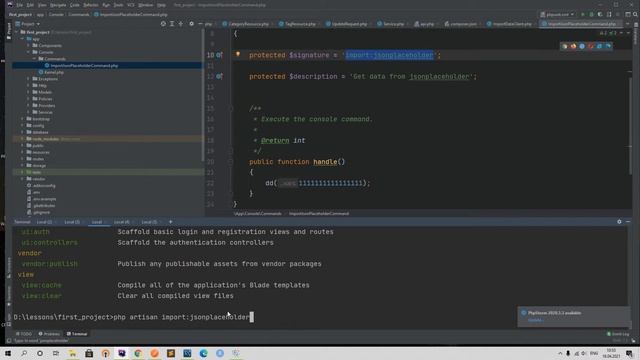Click the override gutter icon on line 10
Screen dimensions: 640x360
[x=219, y=55]
